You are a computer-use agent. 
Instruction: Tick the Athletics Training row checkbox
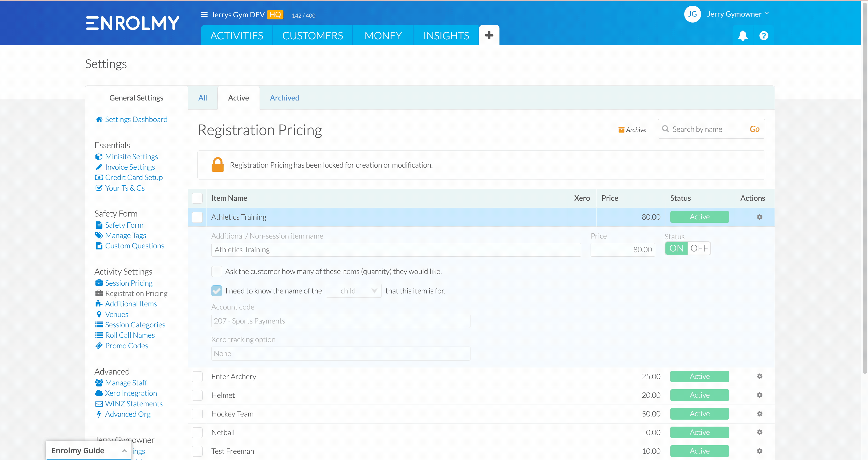coord(197,217)
